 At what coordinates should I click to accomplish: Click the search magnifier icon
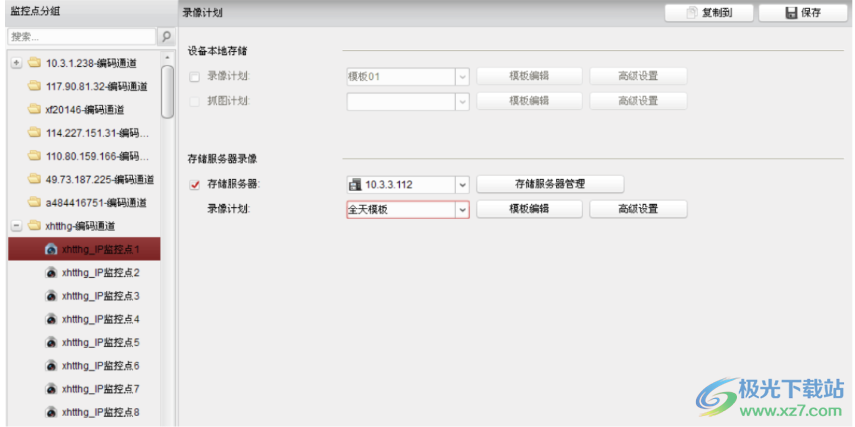point(166,37)
